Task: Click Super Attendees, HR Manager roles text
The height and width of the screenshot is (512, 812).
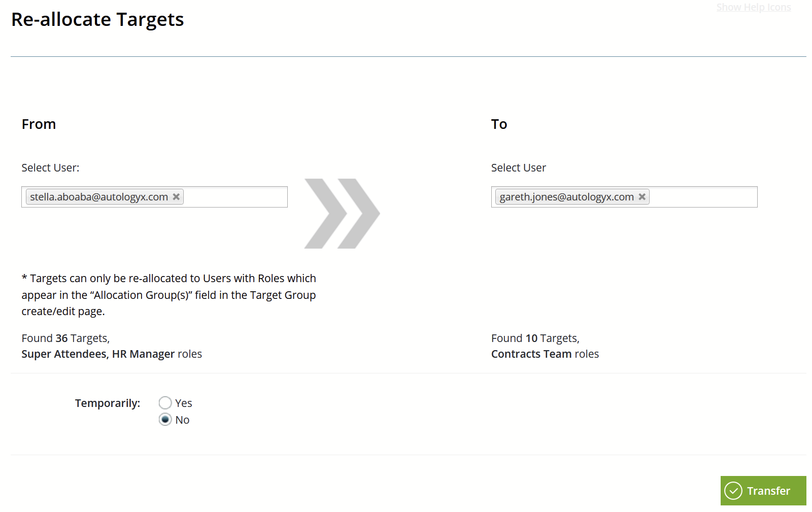Action: click(112, 354)
